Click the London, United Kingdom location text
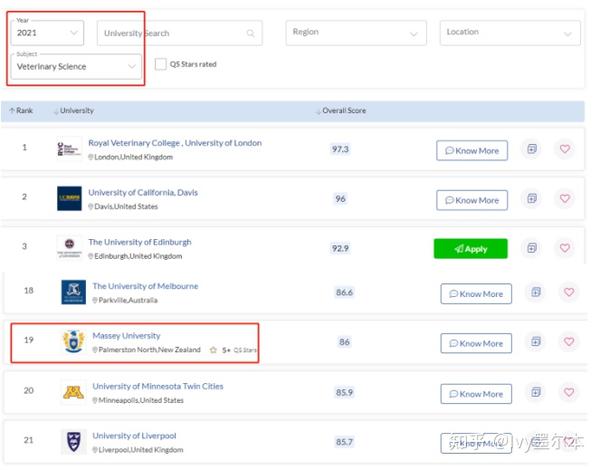This screenshot has width=600, height=470. [x=130, y=157]
